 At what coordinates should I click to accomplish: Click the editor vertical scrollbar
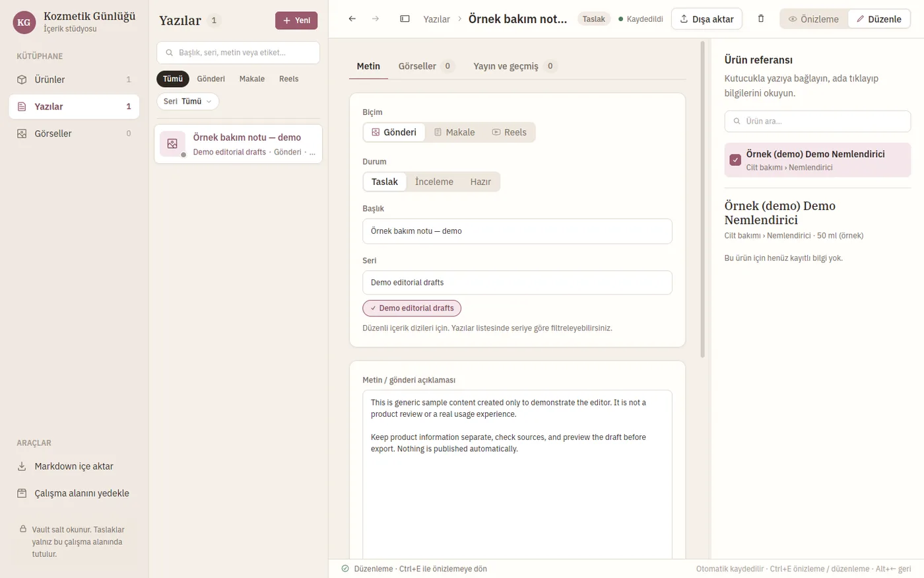[x=703, y=198]
